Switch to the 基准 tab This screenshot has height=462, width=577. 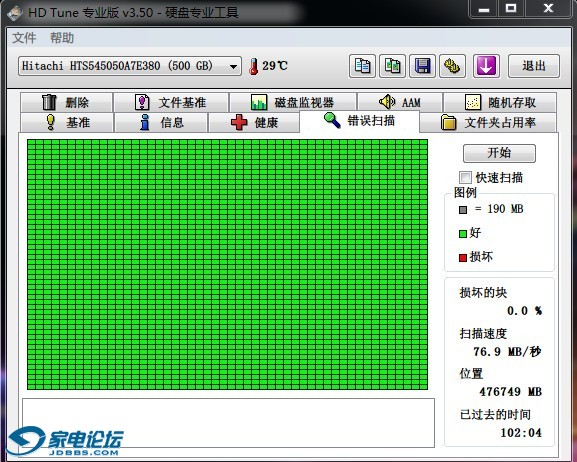pyautogui.click(x=67, y=122)
